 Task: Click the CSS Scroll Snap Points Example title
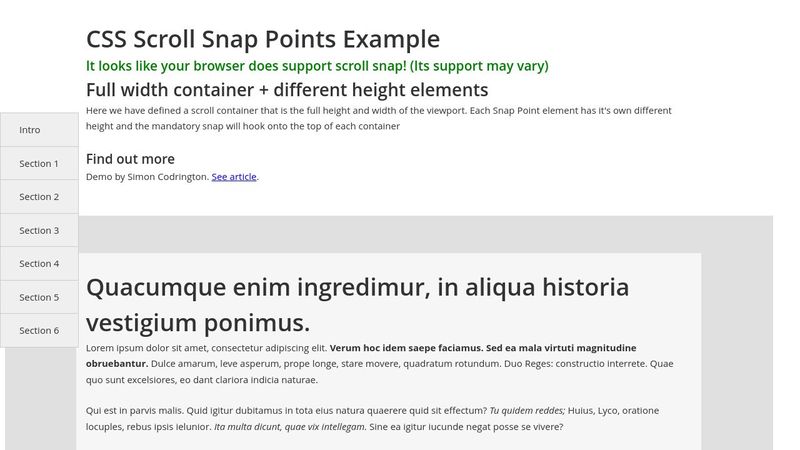[x=263, y=39]
